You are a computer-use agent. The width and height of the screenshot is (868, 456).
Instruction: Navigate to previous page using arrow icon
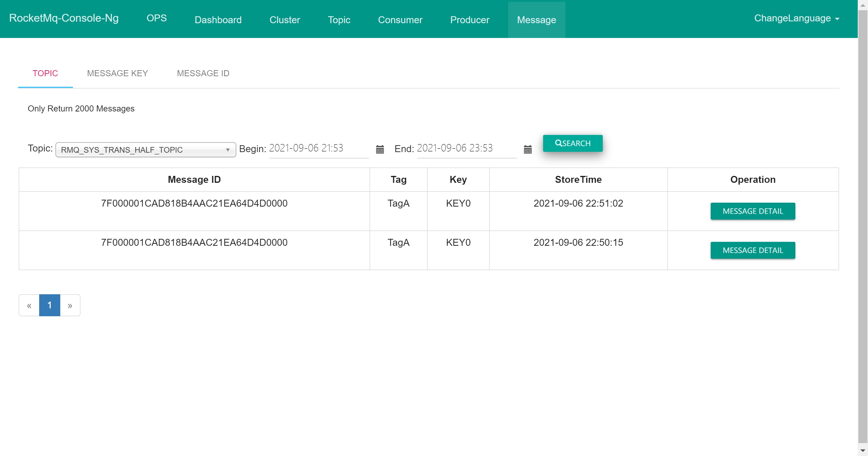[x=29, y=305]
